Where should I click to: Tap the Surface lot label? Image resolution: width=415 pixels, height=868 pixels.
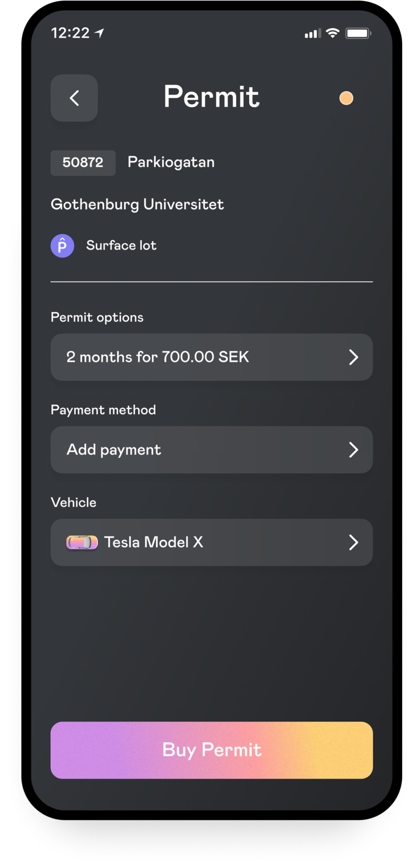coord(121,246)
